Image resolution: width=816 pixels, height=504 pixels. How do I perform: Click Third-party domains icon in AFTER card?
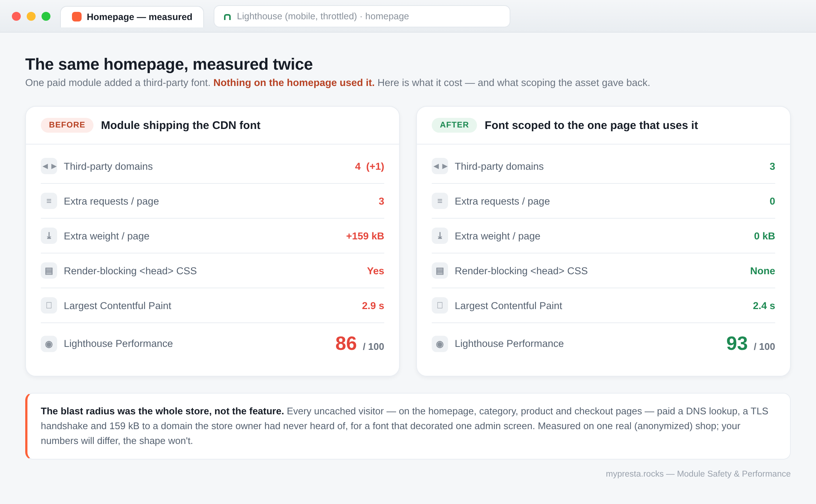click(x=440, y=166)
